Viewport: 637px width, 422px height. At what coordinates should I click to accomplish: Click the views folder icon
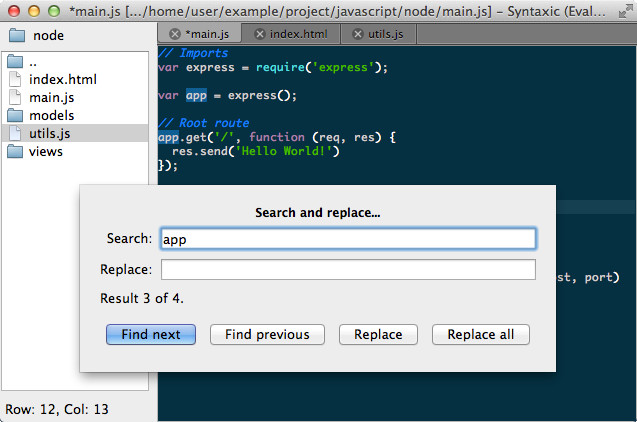coord(15,151)
